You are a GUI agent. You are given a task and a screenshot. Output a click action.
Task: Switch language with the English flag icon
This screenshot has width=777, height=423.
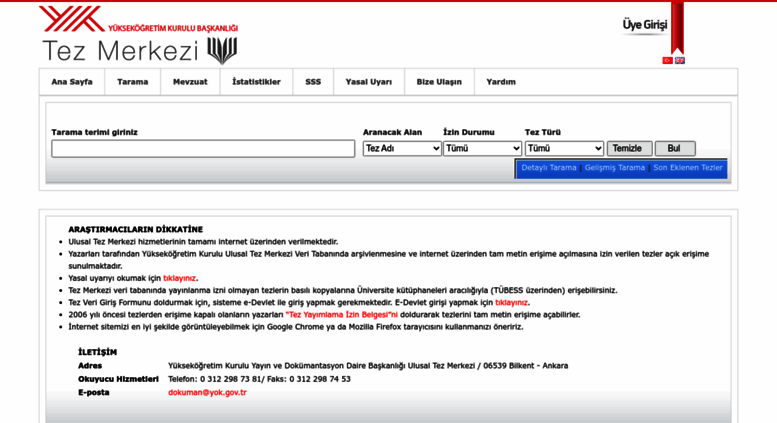tap(680, 60)
